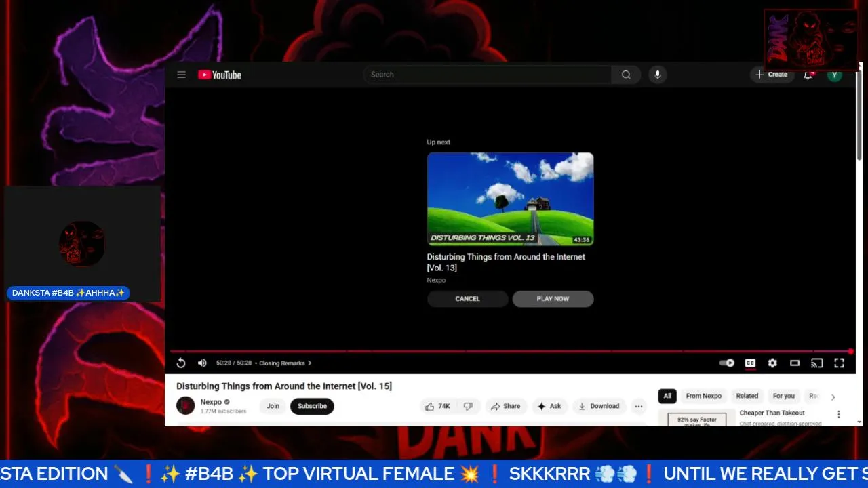Select the All filter chip
Screen dimensions: 868x488
667,396
